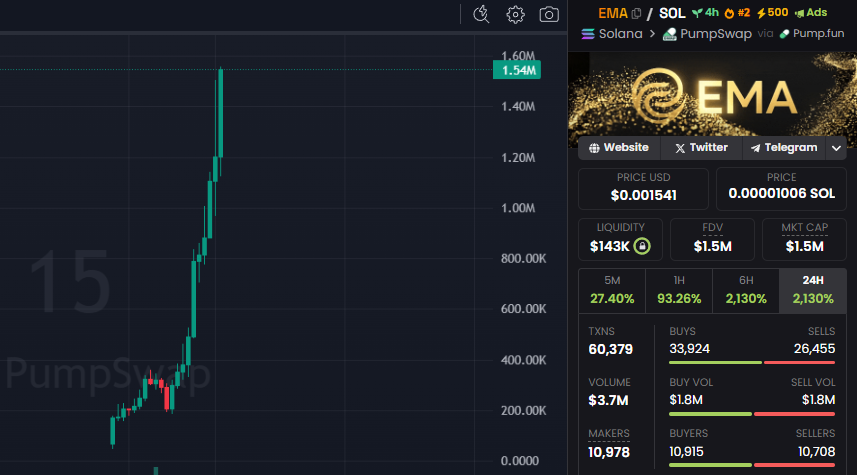Screen dimensions: 857x475
Task: Click the Pump.fun source link
Action: pos(811,34)
